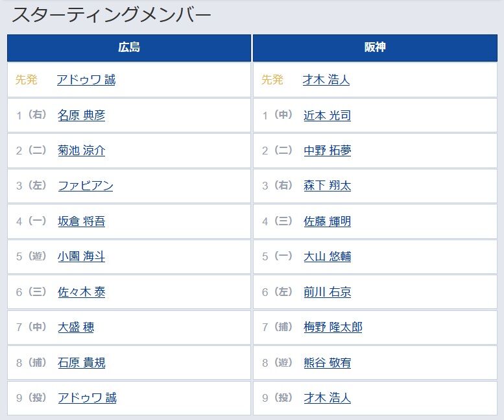Click ninth batter アドゥワ 誠
The width and height of the screenshot is (504, 420).
(x=87, y=398)
